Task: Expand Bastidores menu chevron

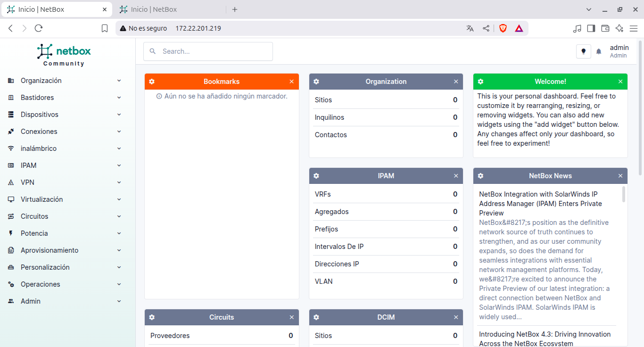Action: (x=119, y=98)
